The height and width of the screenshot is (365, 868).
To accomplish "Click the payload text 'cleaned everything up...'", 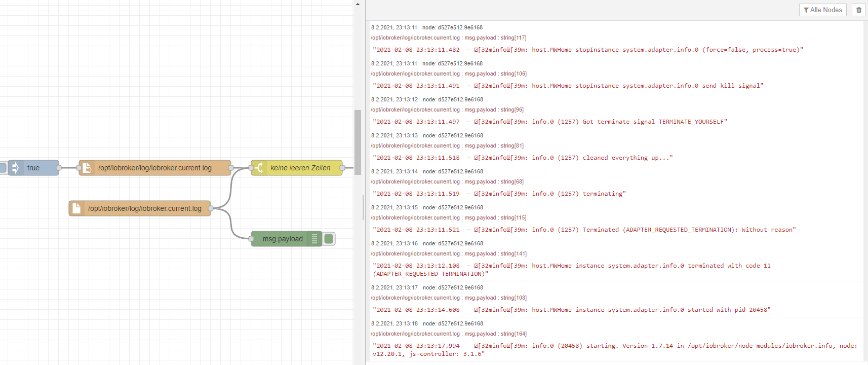I will click(626, 158).
